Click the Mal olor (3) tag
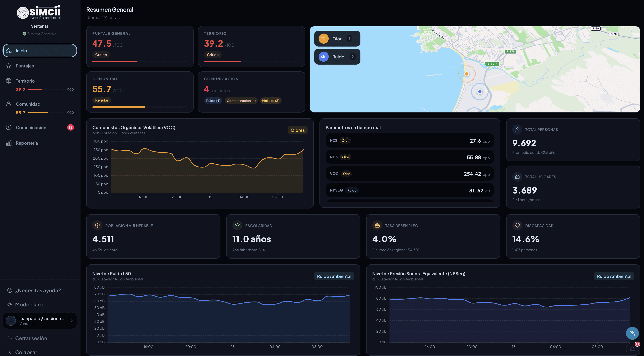Screen dimensions: 644x356 tap(271, 101)
